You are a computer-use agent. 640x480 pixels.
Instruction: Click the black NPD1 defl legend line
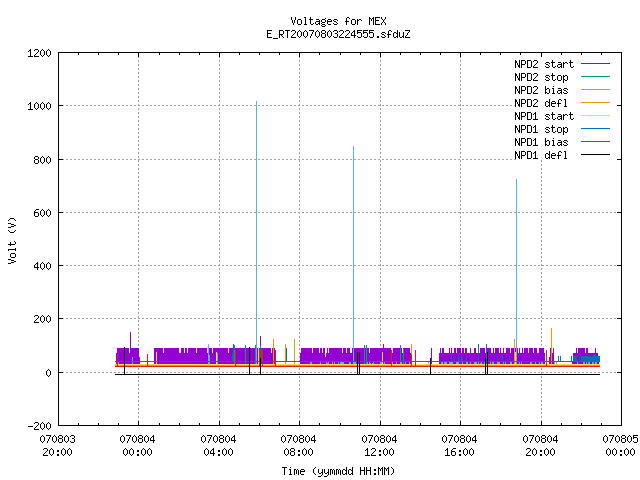596,155
